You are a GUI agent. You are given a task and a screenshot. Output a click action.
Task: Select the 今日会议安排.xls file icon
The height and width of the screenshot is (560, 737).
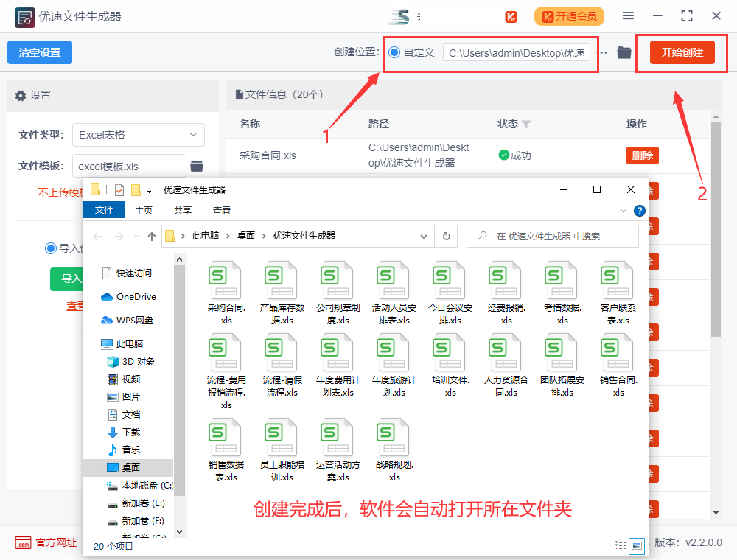coord(450,281)
